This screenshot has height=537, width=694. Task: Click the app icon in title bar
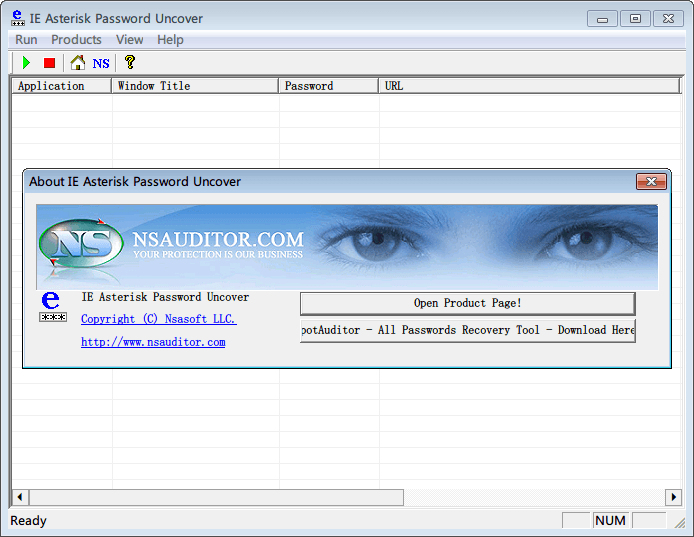[18, 18]
